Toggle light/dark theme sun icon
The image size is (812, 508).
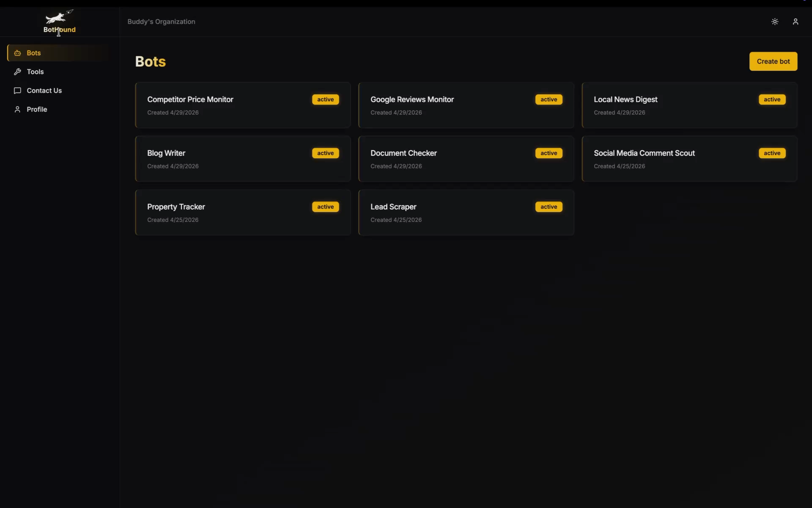[x=775, y=22]
